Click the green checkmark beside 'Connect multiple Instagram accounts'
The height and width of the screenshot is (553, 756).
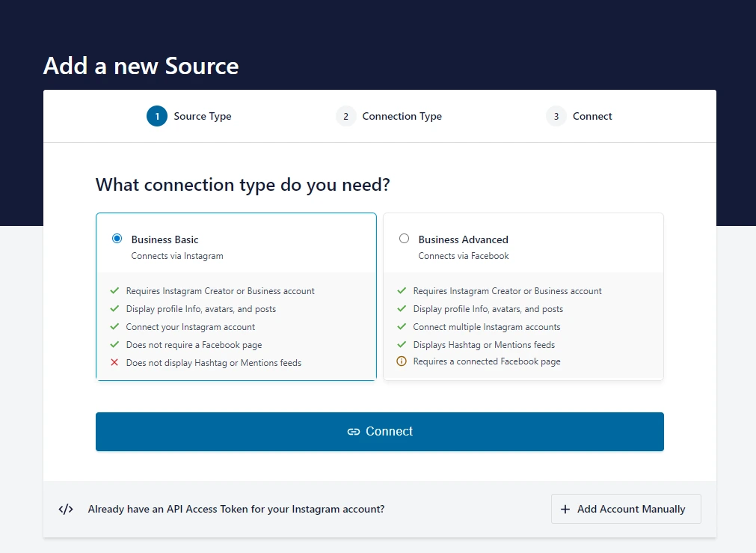tap(402, 327)
